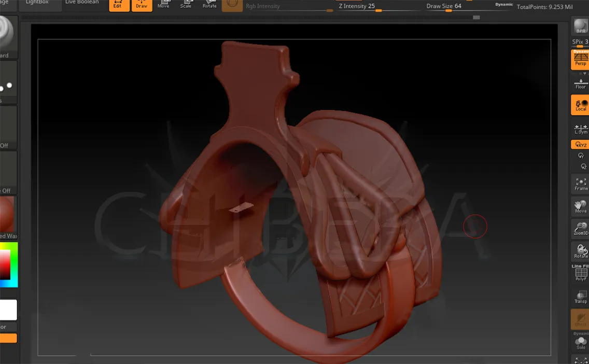
Task: Click the Draw mode button
Action: coord(142,5)
